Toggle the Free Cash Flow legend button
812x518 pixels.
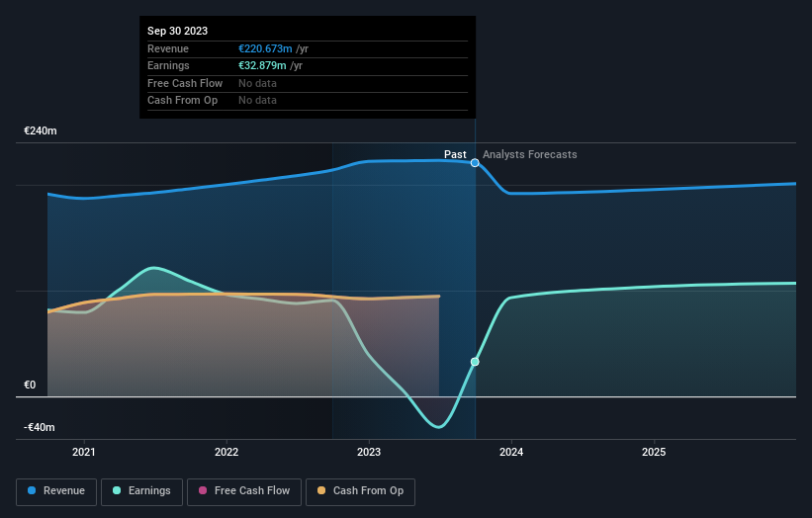pyautogui.click(x=244, y=491)
